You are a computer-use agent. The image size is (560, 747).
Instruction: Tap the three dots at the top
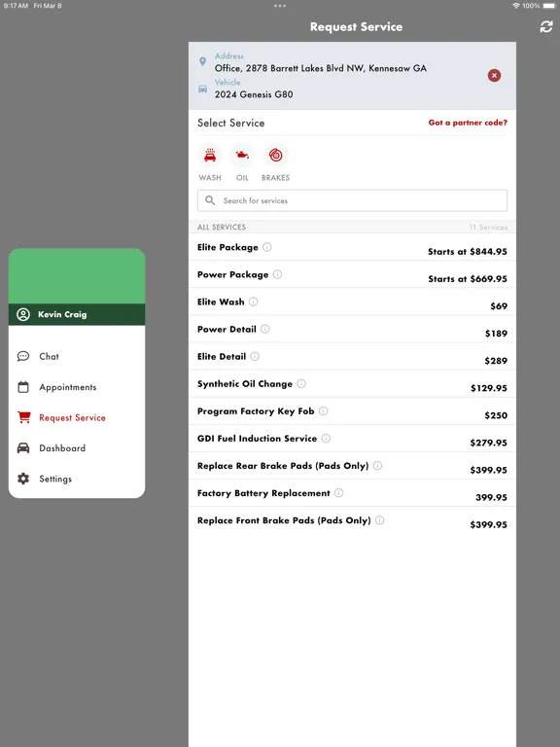(280, 6)
